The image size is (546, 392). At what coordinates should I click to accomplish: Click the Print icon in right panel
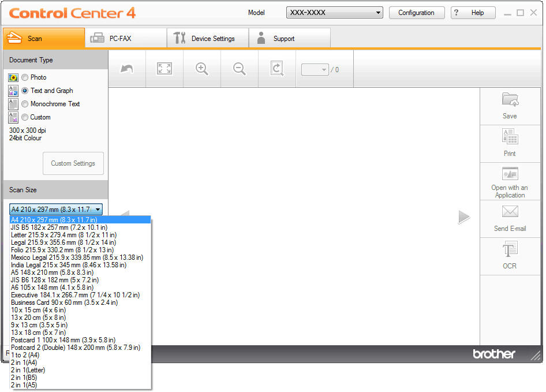[x=510, y=137]
